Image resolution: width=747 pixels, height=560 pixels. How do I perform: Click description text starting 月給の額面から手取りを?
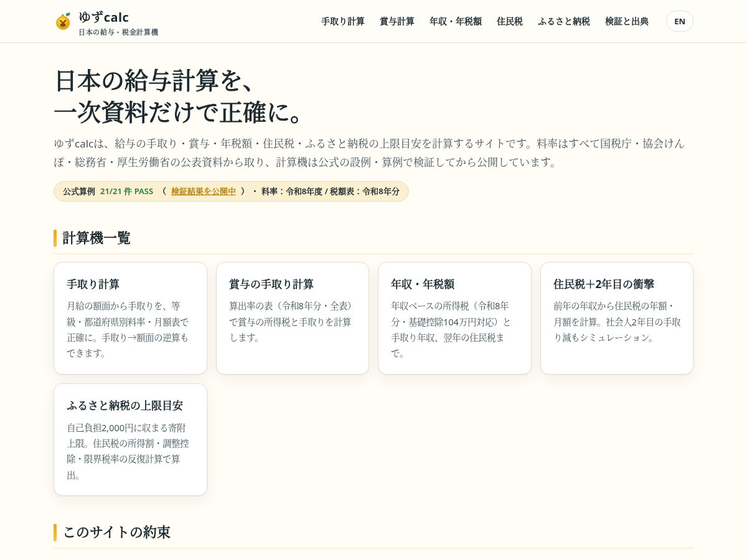point(129,329)
